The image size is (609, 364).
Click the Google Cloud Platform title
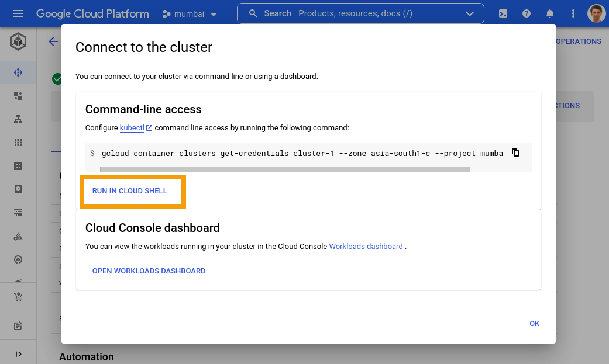tap(92, 13)
